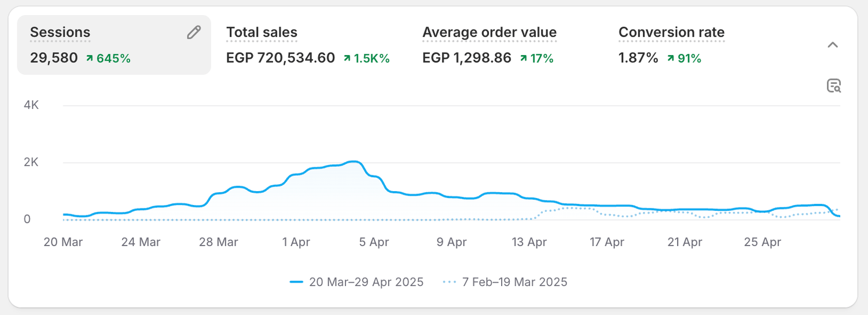Collapse the metrics chart with chevron
This screenshot has height=315, width=868.
833,45
